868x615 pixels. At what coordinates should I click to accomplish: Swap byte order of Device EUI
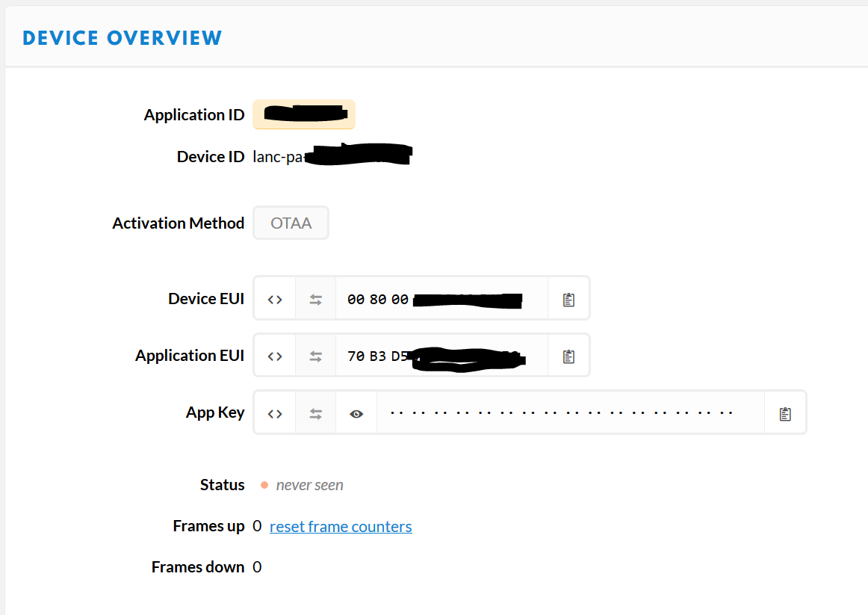(316, 299)
